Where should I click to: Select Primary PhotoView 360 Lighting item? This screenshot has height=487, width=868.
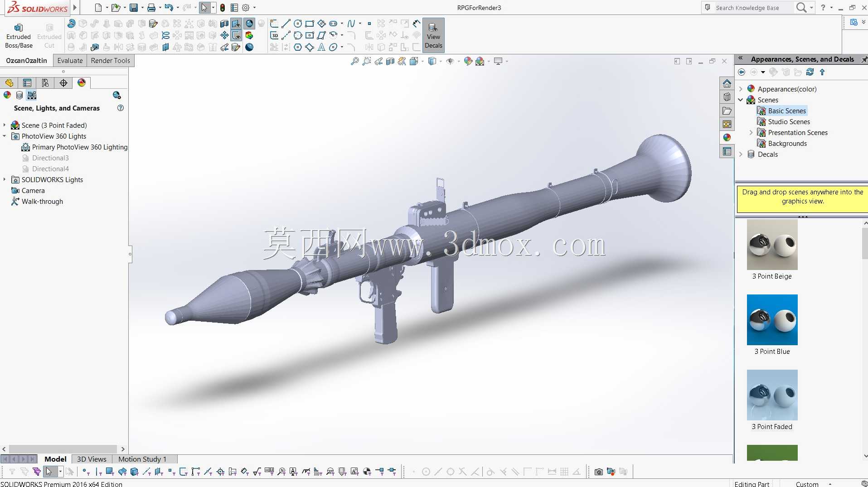74,147
